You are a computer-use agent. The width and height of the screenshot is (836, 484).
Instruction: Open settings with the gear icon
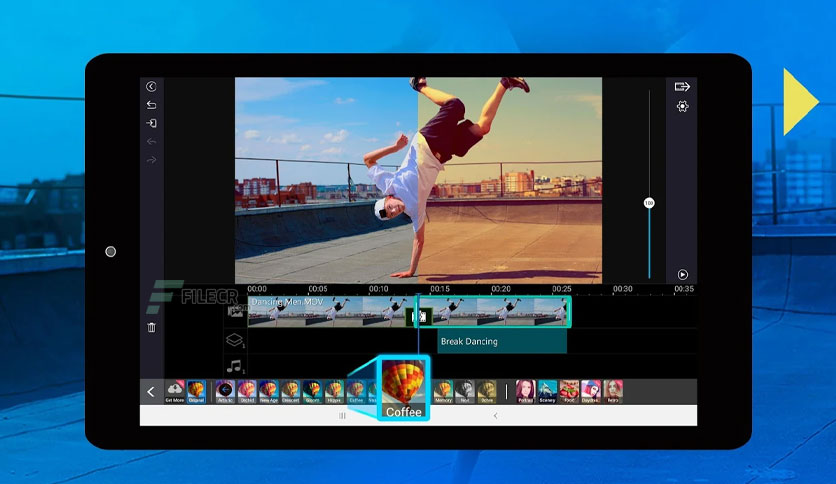tap(682, 107)
